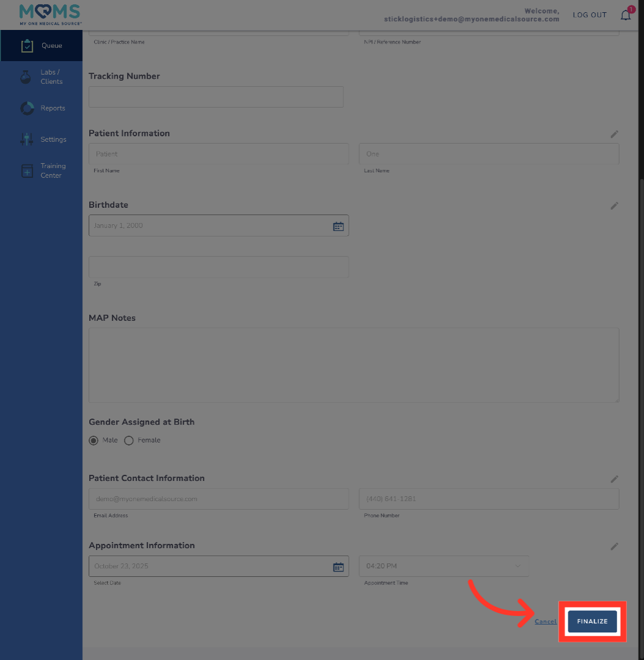Screen dimensions: 644x660
Task: Open the Training Center
Action: (42, 170)
